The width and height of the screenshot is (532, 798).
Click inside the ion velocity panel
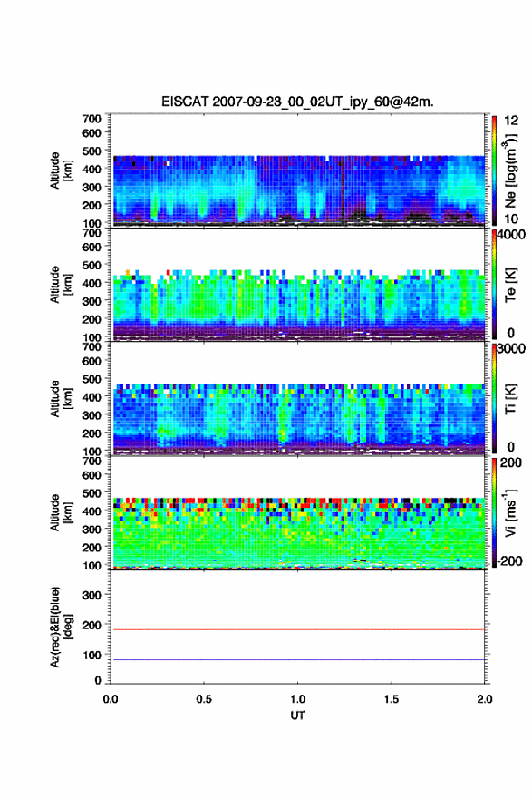[297, 512]
